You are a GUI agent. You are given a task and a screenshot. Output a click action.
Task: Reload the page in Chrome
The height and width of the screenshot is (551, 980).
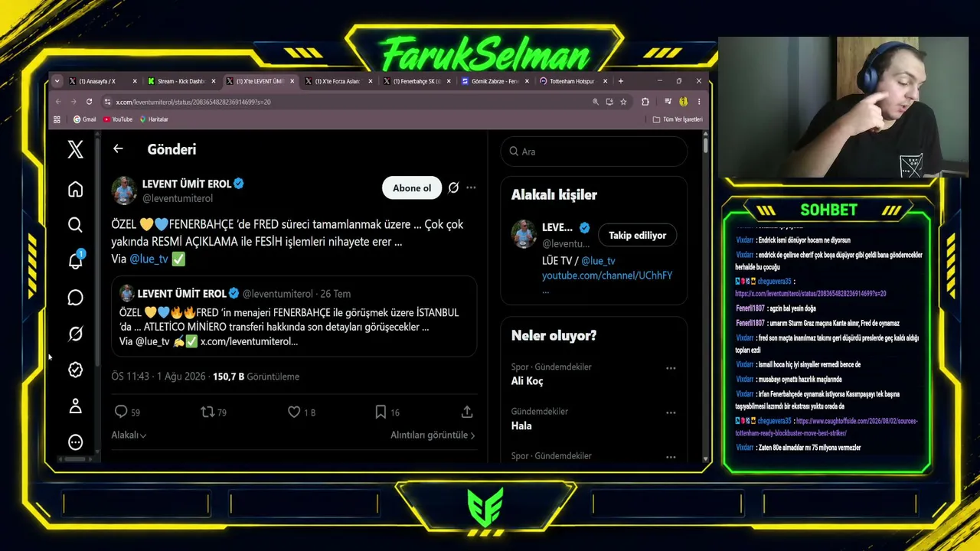coord(89,102)
